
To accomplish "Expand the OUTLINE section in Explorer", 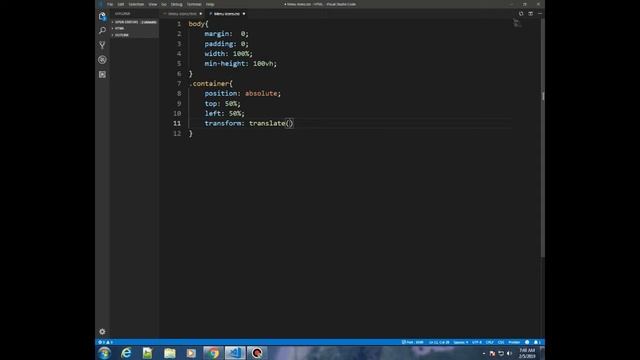I will click(134, 35).
